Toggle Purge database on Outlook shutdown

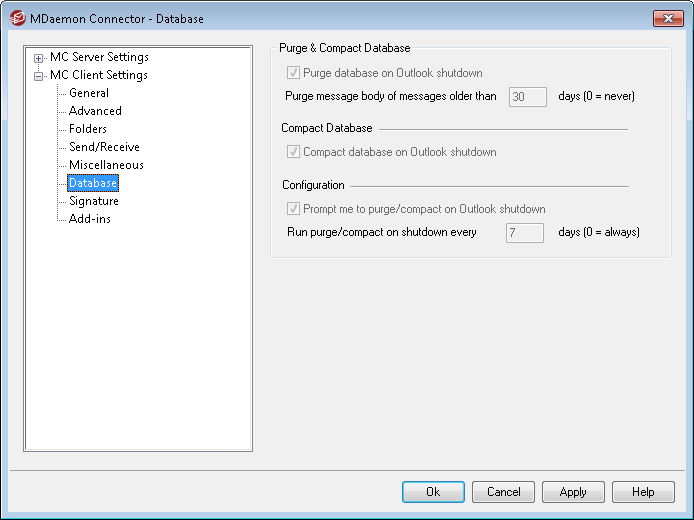[293, 73]
